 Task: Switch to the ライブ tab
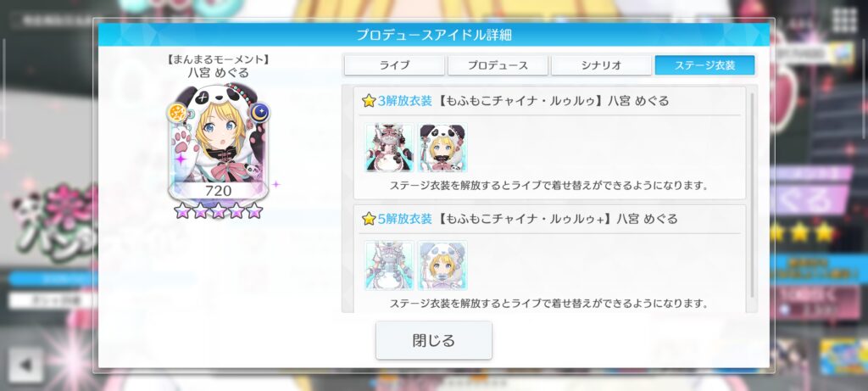click(394, 65)
